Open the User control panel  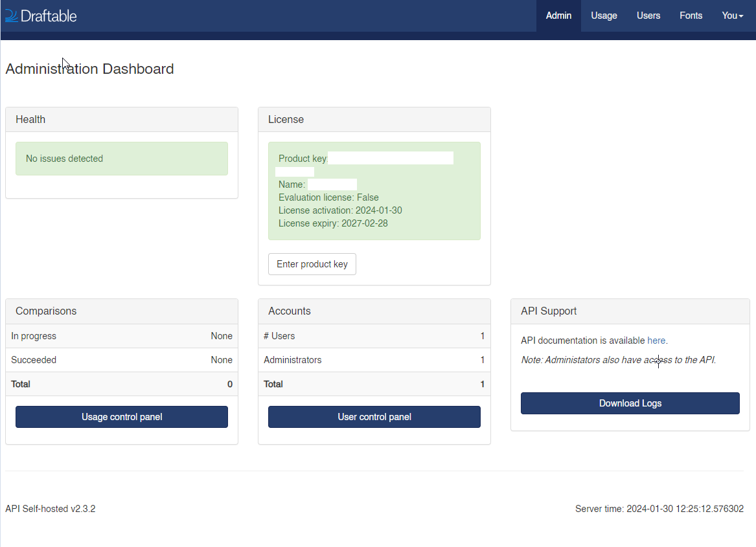[374, 417]
